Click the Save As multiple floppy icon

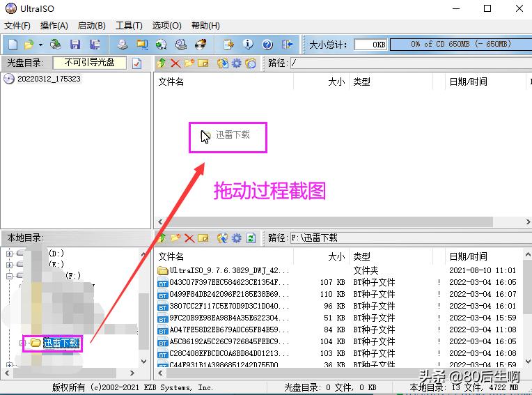(95, 45)
